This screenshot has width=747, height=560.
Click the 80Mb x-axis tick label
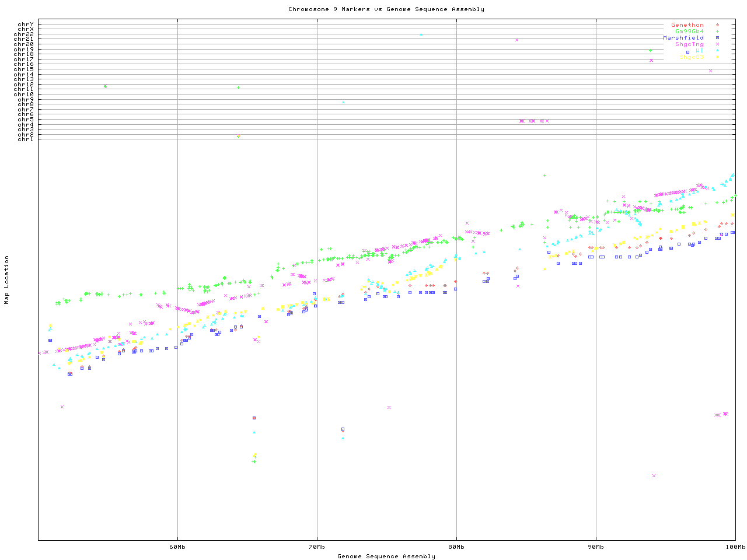(x=456, y=547)
